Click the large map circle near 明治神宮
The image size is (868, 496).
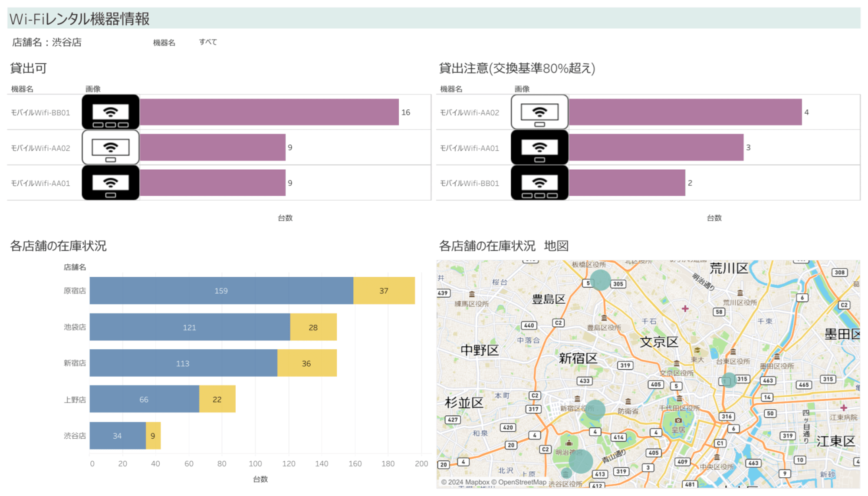tap(581, 461)
